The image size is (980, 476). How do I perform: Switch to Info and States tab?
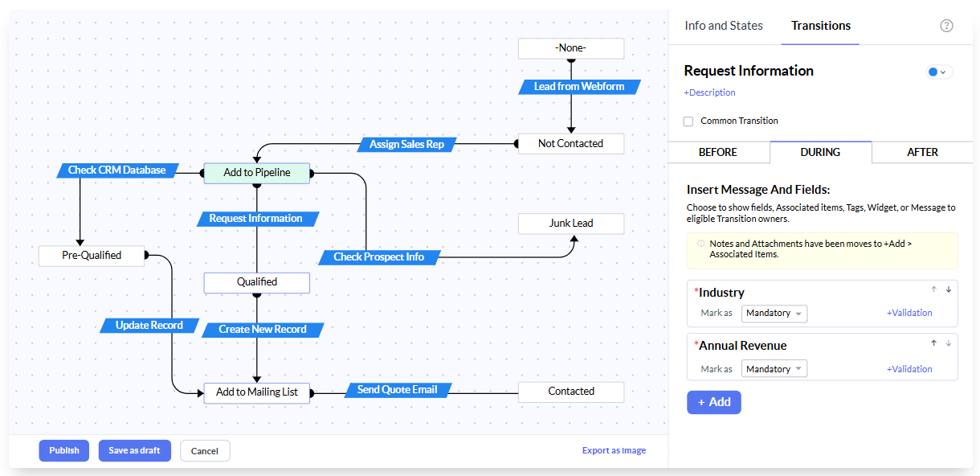724,26
